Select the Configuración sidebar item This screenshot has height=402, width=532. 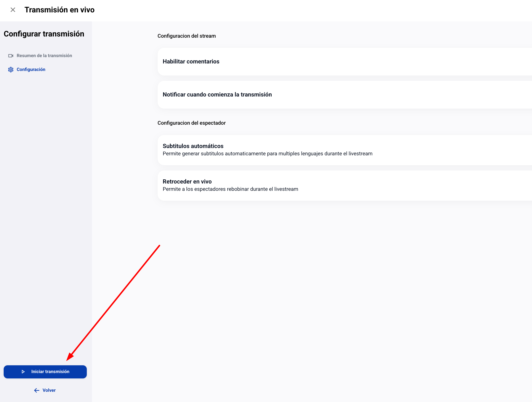31,70
